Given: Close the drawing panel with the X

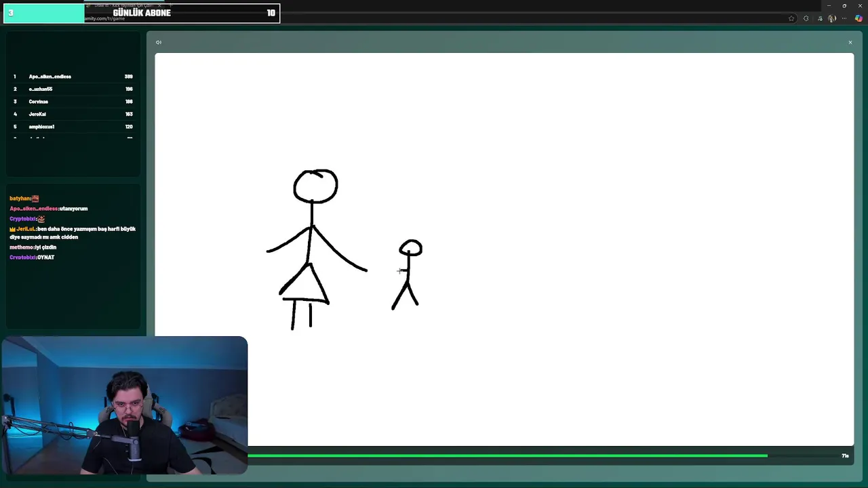Looking at the screenshot, I should [x=850, y=43].
